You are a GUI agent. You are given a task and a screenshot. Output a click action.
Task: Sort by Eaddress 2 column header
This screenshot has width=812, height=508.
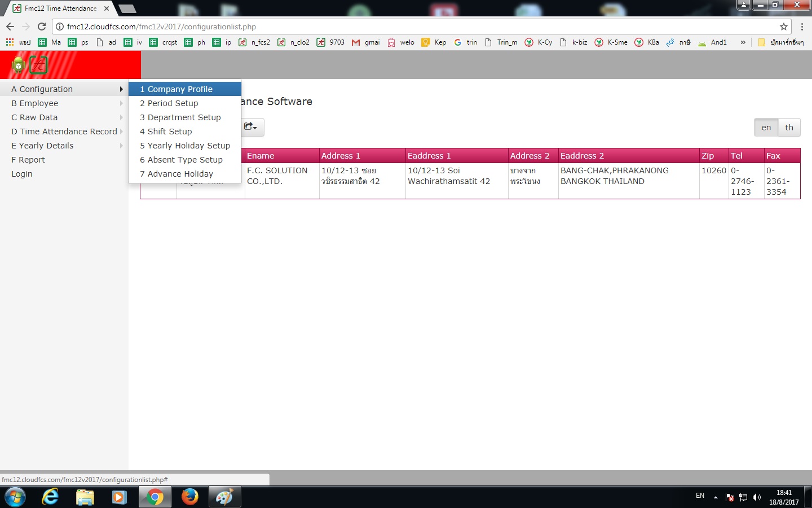[x=629, y=156]
